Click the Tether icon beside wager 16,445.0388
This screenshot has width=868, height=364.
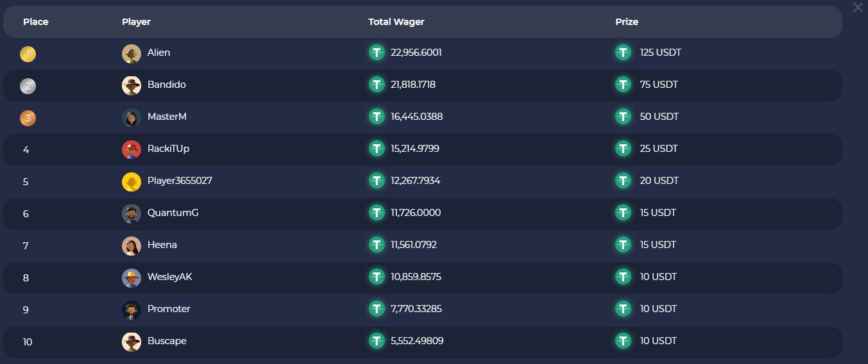(377, 117)
